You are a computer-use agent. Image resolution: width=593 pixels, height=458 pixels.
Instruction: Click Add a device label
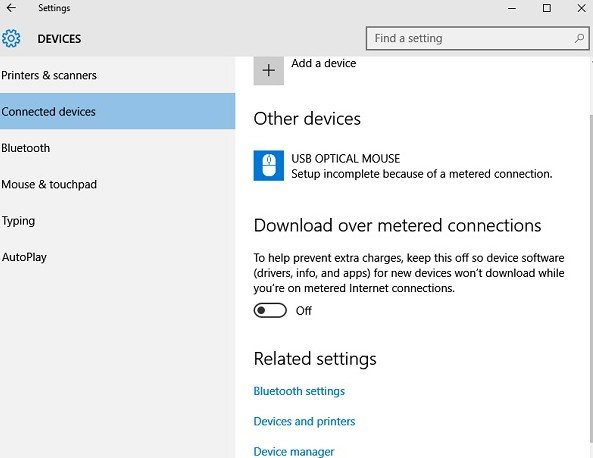point(324,63)
